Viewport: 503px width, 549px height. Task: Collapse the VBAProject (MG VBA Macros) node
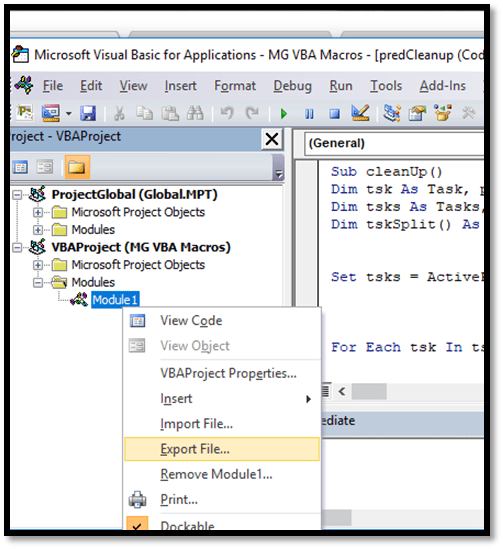[x=17, y=247]
